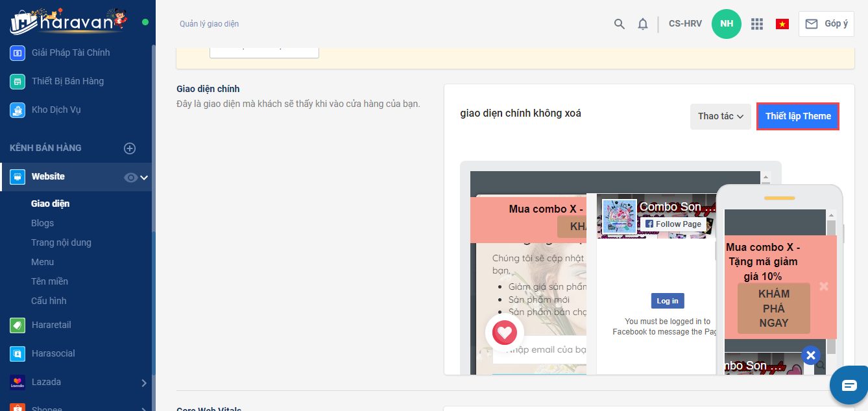Open the live chat support bubble
The height and width of the screenshot is (411, 868).
coord(849,385)
